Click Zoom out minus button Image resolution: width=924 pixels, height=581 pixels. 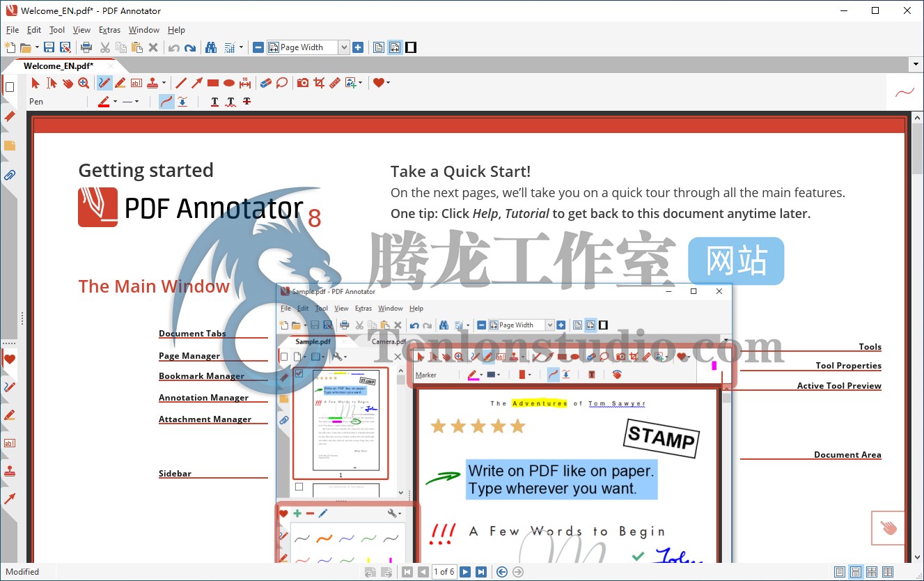tap(258, 47)
